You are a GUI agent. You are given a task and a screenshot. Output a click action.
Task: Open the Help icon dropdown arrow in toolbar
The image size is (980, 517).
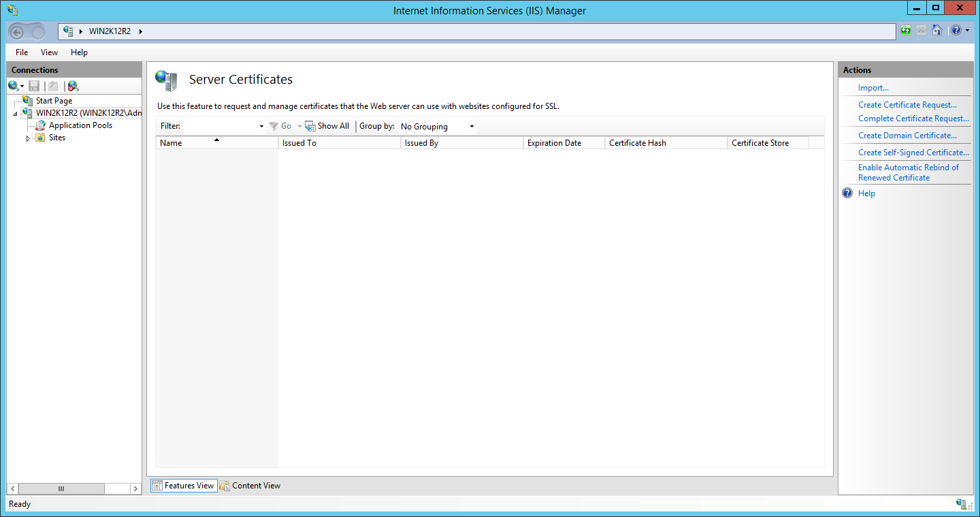pyautogui.click(x=968, y=31)
